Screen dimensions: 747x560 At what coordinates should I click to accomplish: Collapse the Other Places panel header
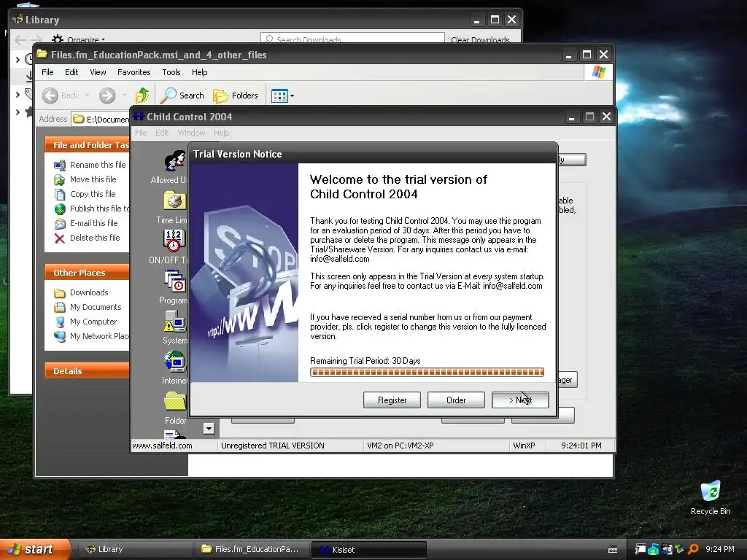tap(88, 273)
